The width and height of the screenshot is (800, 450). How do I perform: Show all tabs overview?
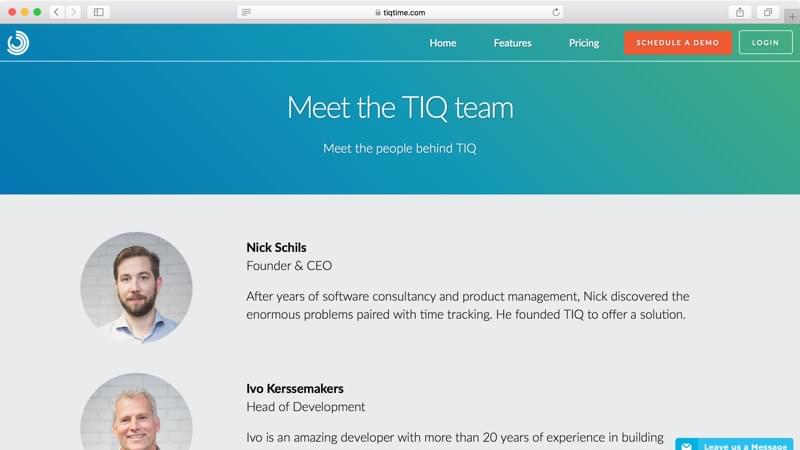pyautogui.click(x=767, y=12)
